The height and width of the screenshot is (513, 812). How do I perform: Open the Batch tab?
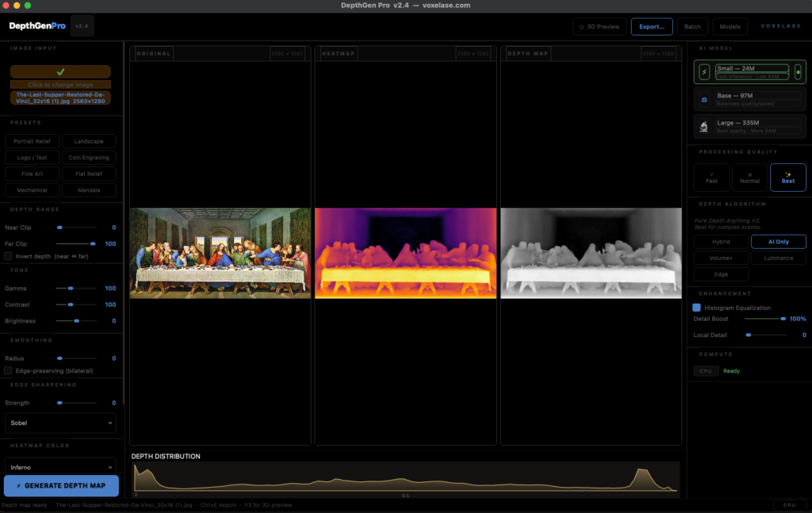(x=692, y=26)
